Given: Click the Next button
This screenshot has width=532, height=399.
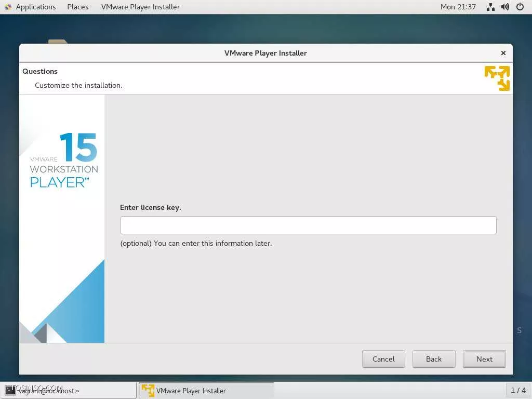Looking at the screenshot, I should pyautogui.click(x=484, y=359).
